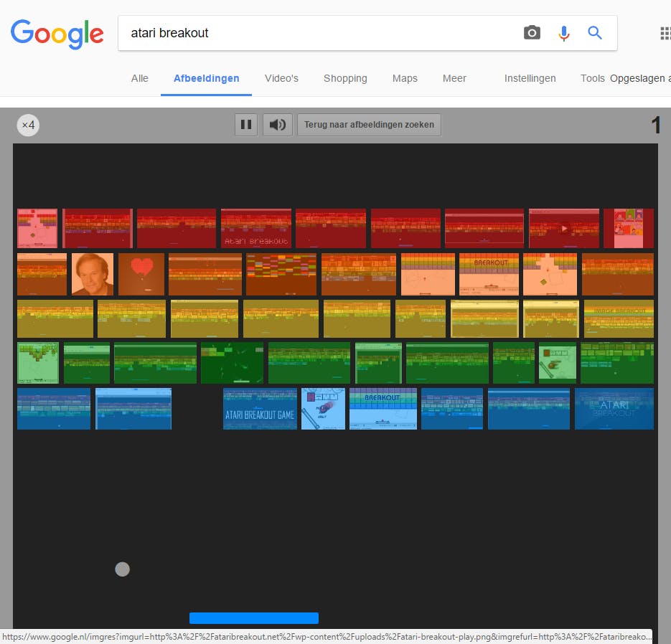
Task: Select the Afbeeldingen tab
Action: (206, 78)
